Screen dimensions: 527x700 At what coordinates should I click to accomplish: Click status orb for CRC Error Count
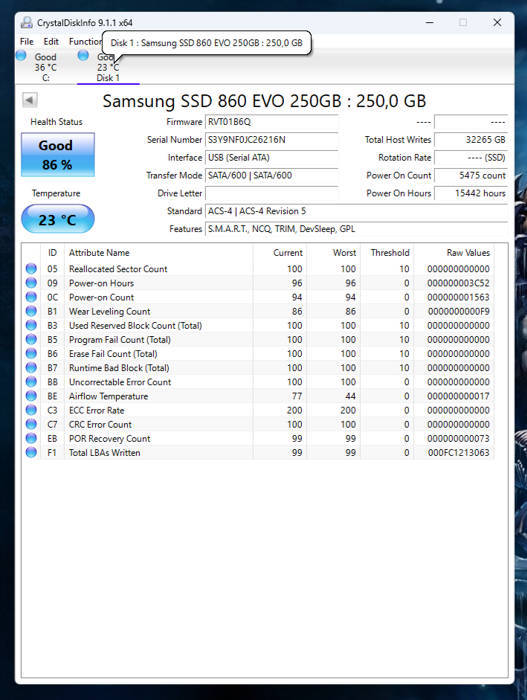pyautogui.click(x=31, y=424)
